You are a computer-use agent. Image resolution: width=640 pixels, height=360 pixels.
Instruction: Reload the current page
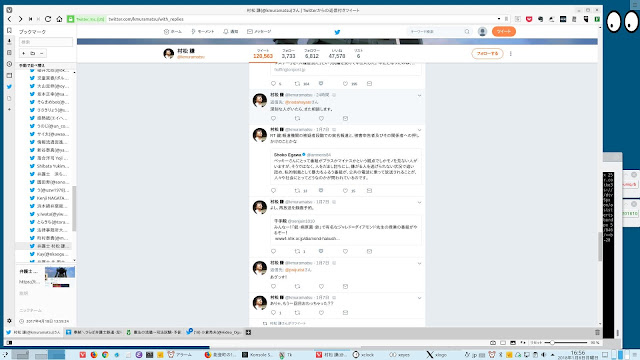point(48,19)
